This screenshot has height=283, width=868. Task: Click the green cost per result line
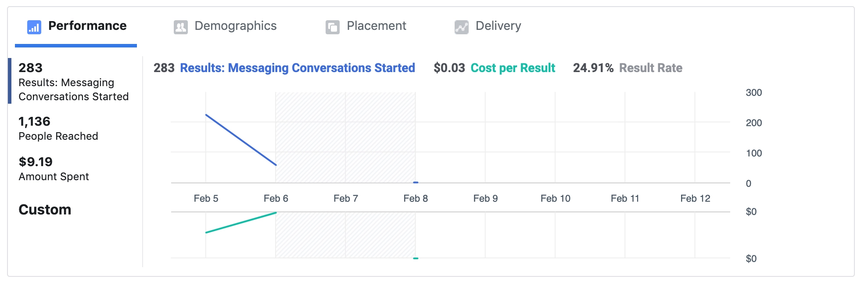click(241, 222)
